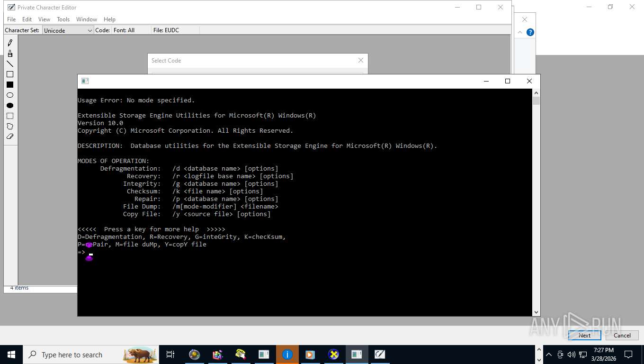This screenshot has width=644, height=364.
Task: Click the 'Font: All' toolbar label
Action: (124, 30)
